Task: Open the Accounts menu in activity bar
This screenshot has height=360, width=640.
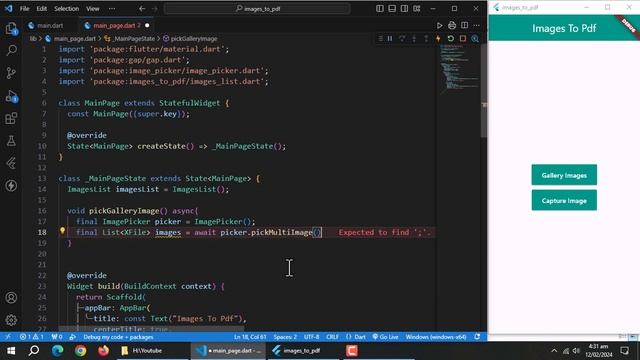Action: (11, 298)
